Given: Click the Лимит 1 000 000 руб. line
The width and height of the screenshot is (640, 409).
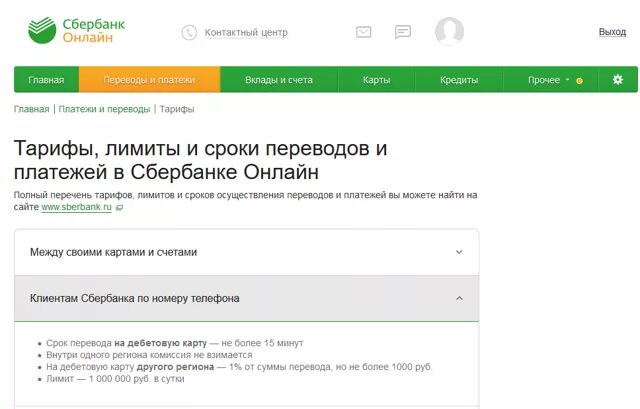Looking at the screenshot, I should (115, 379).
